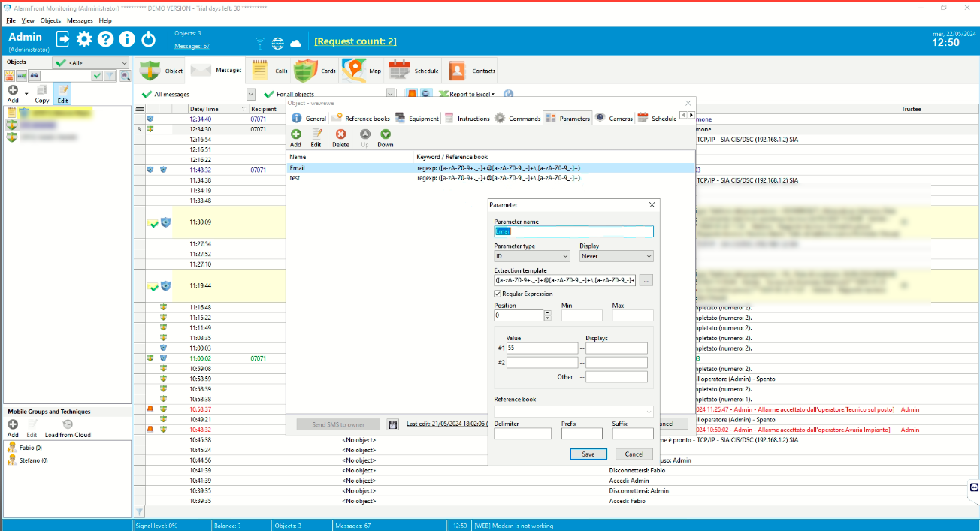The width and height of the screenshot is (980, 531).
Task: Click the alarm siren filter in Objects panel
Action: 10,76
